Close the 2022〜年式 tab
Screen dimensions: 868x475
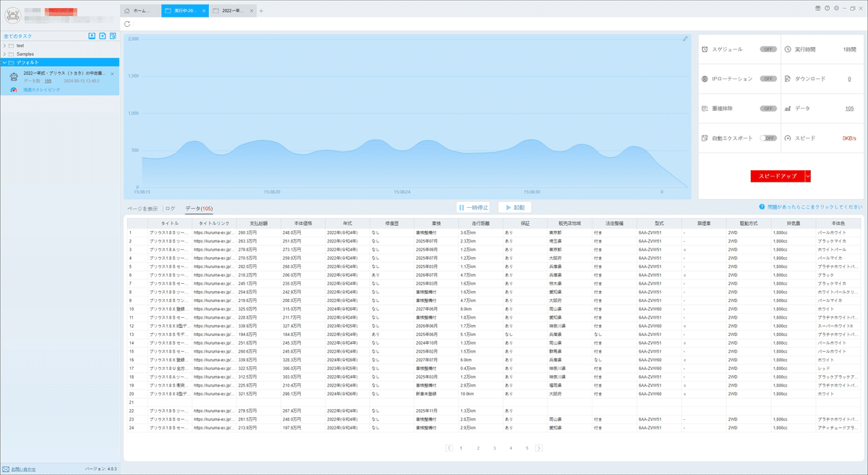[x=252, y=11]
